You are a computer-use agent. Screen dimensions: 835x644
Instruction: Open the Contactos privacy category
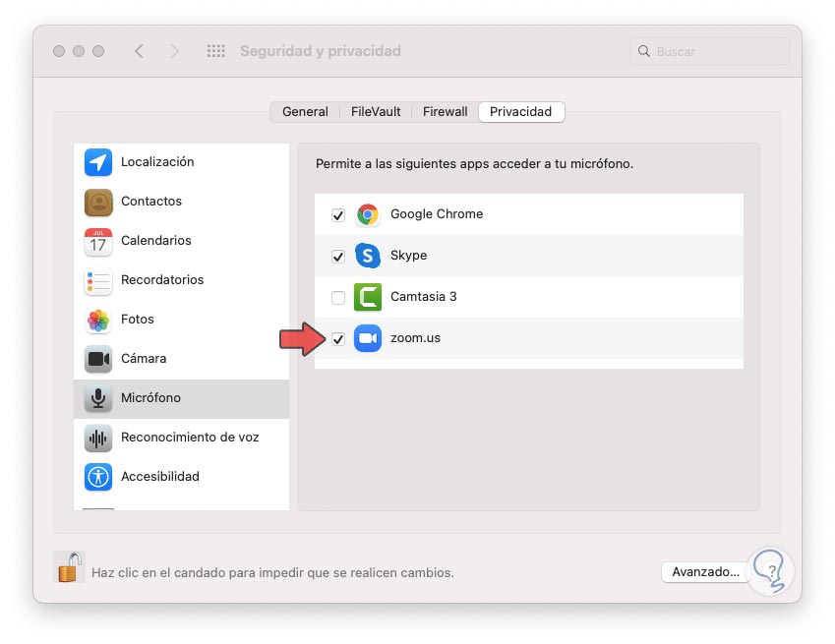point(151,202)
